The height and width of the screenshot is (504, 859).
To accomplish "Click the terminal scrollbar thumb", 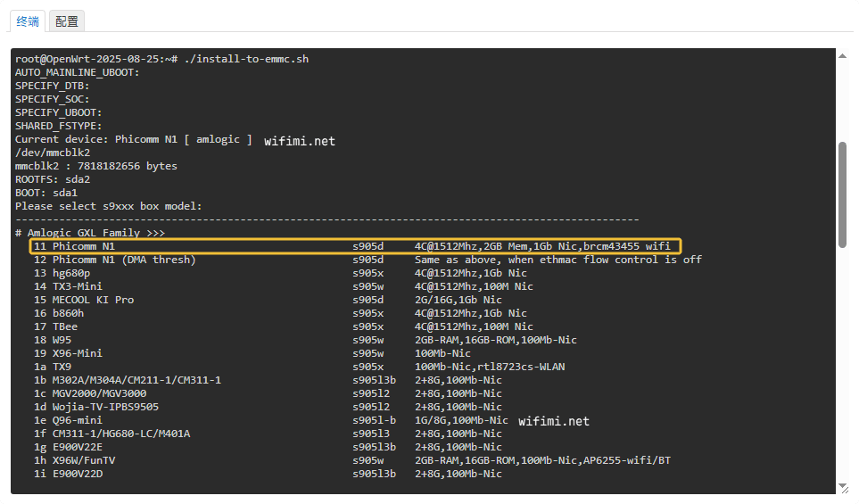I will pos(843,195).
